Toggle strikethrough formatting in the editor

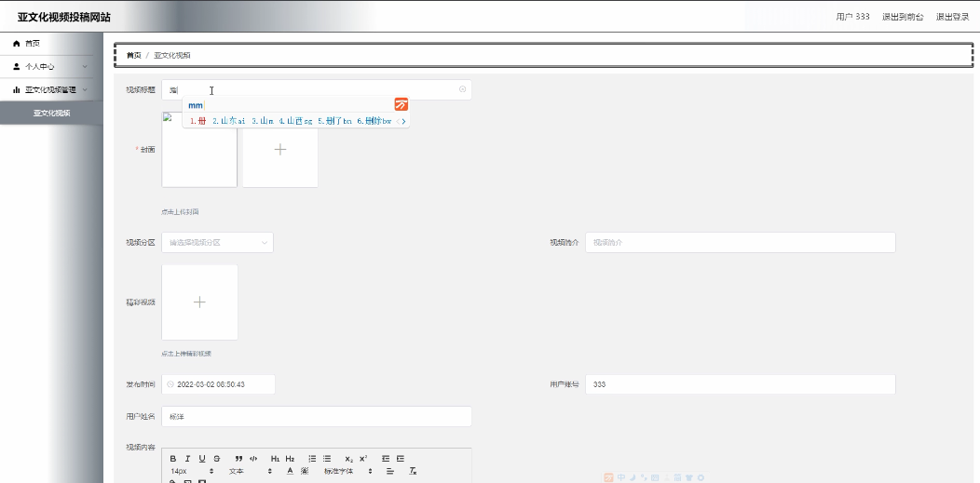217,459
